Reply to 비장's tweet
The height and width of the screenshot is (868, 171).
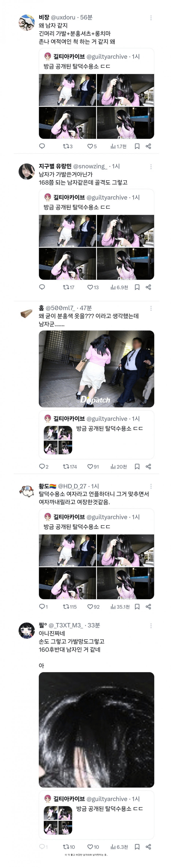(x=42, y=146)
